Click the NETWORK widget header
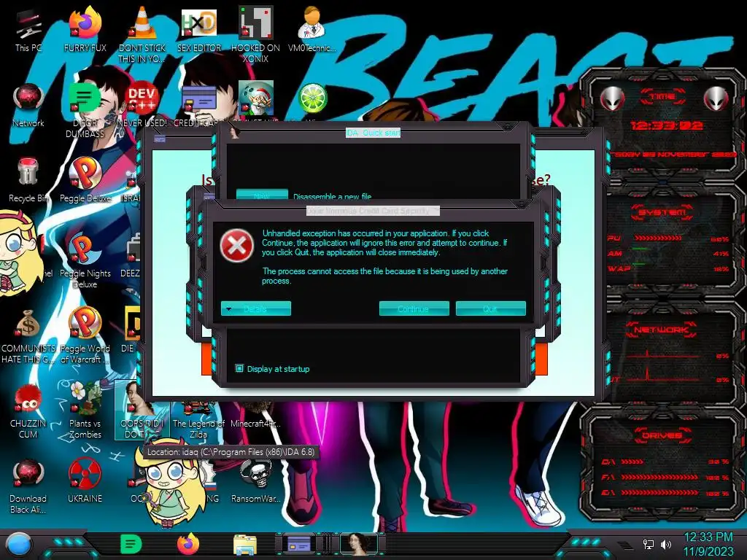 tap(662, 329)
